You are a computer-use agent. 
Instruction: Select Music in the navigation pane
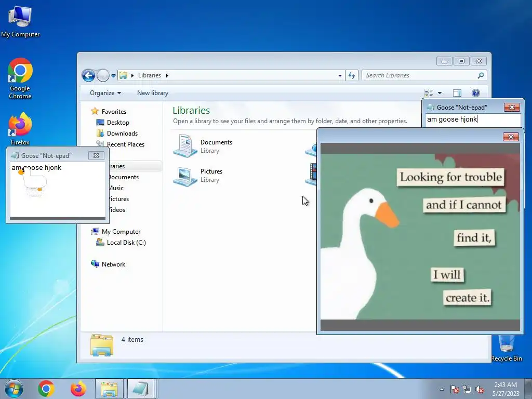(x=116, y=188)
